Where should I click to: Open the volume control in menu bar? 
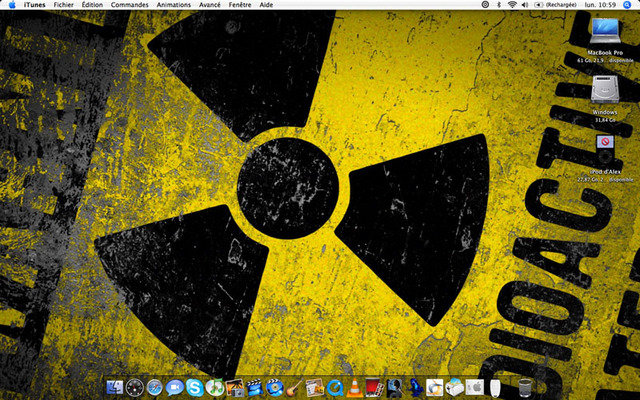pos(527,5)
